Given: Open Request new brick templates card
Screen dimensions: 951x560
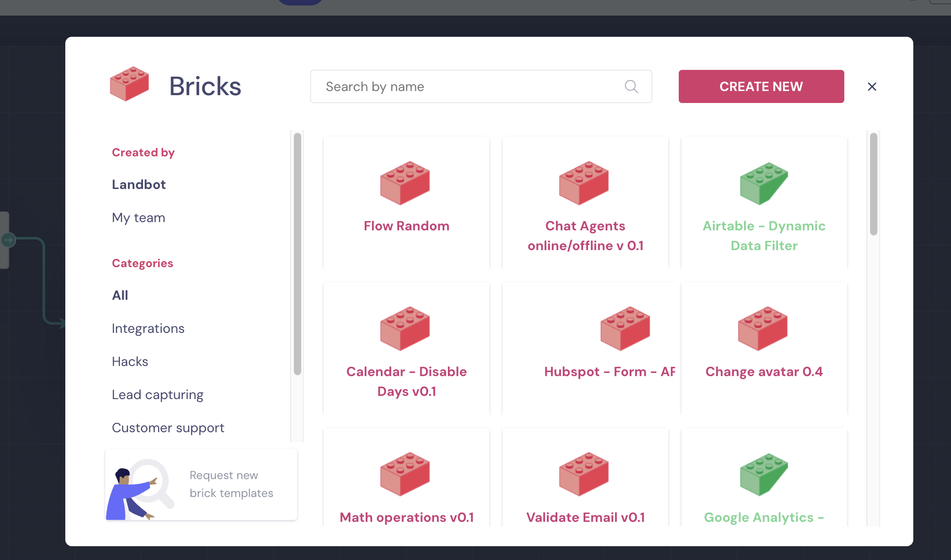Looking at the screenshot, I should point(201,484).
